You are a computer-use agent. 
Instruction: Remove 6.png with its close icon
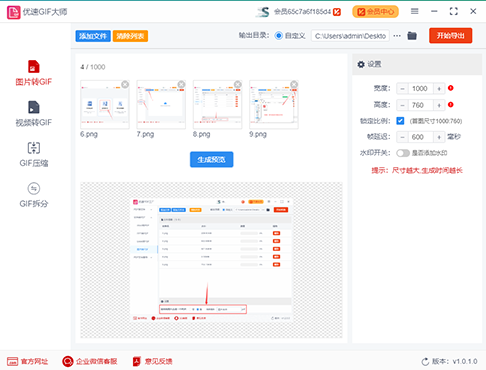pos(125,85)
